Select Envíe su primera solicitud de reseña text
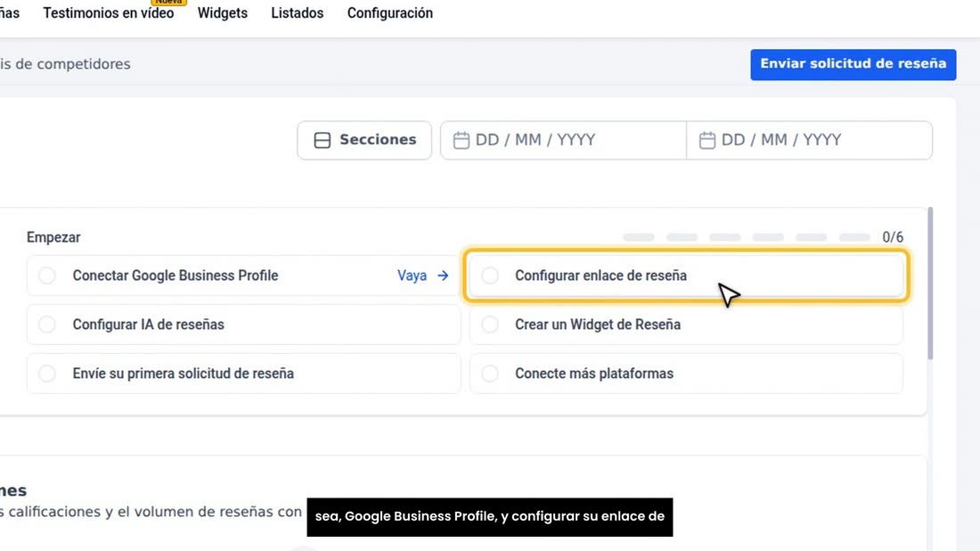The height and width of the screenshot is (551, 980). pyautogui.click(x=184, y=374)
